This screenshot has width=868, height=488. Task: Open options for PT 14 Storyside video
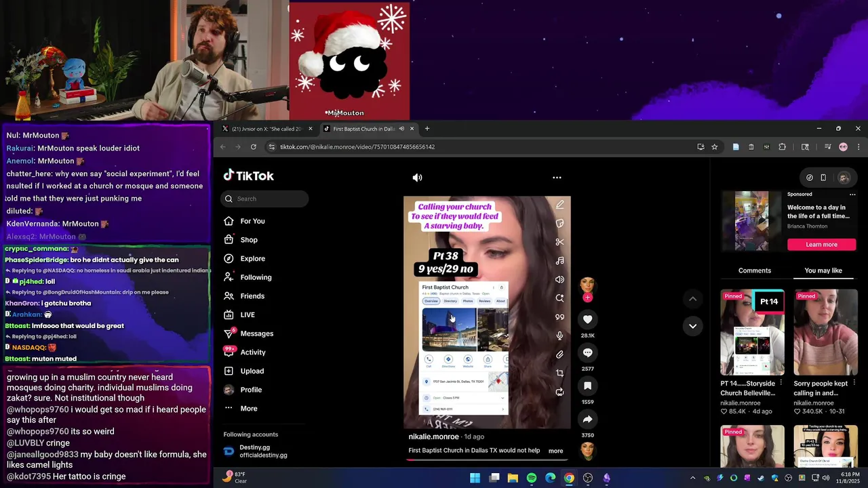781,384
